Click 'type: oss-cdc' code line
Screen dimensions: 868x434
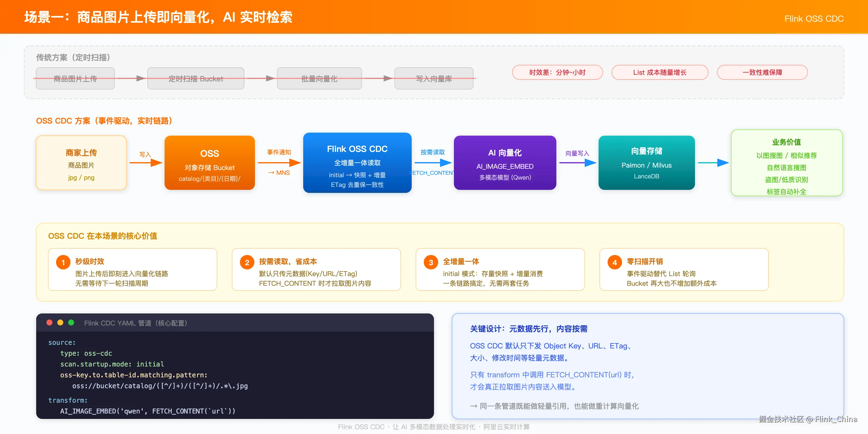click(86, 353)
